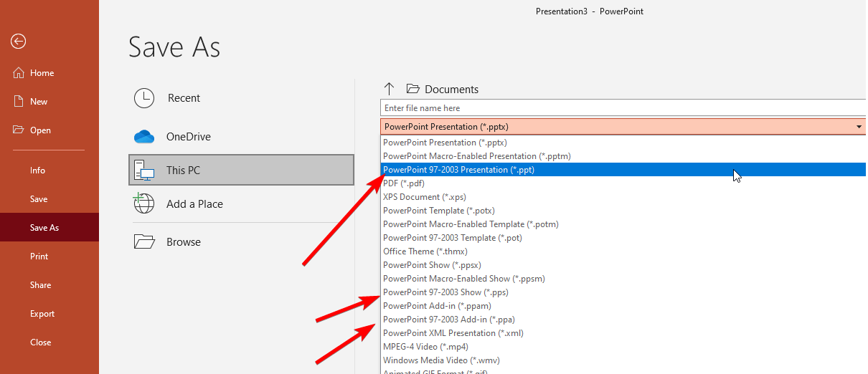Click the Print menu item
868x374 pixels.
(39, 256)
